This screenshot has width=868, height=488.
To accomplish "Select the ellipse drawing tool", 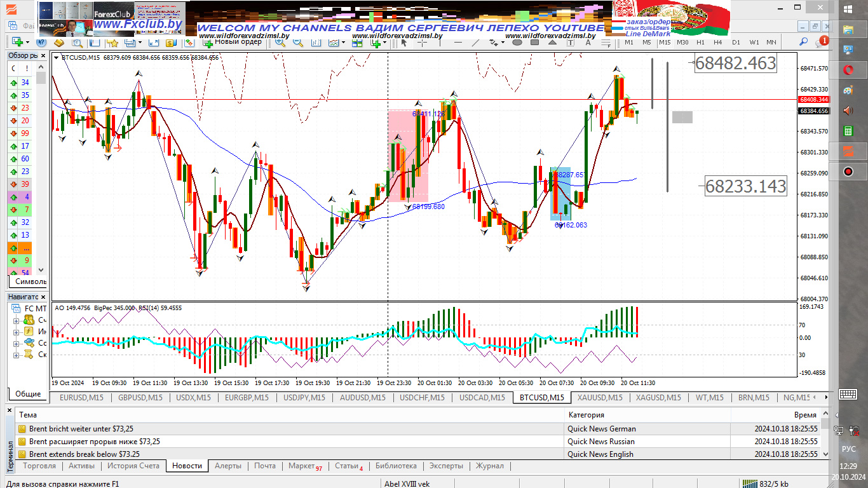I will click(517, 42).
